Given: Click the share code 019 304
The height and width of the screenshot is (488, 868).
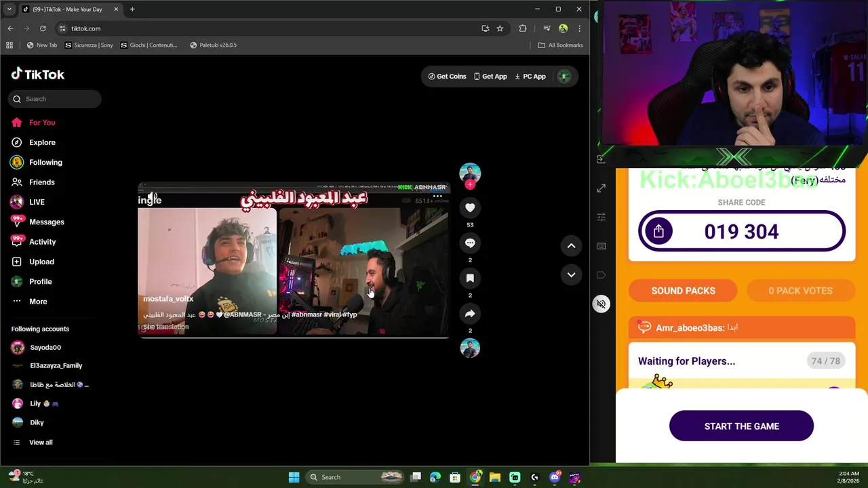Looking at the screenshot, I should (x=741, y=232).
